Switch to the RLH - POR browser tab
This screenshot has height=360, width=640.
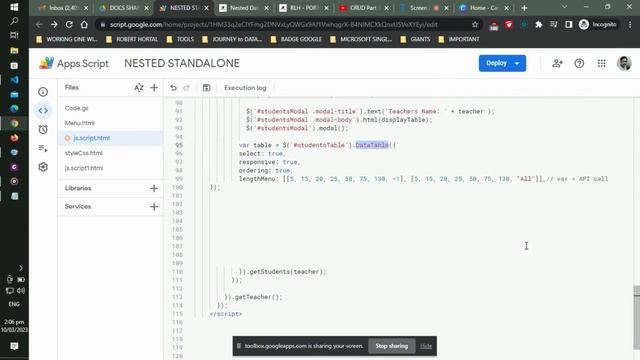click(x=304, y=8)
